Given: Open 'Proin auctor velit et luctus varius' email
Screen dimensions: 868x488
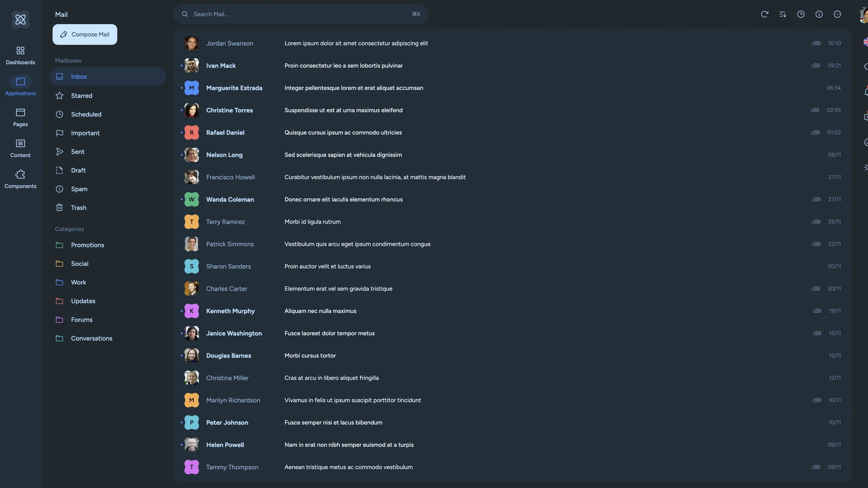Looking at the screenshot, I should pyautogui.click(x=513, y=267).
